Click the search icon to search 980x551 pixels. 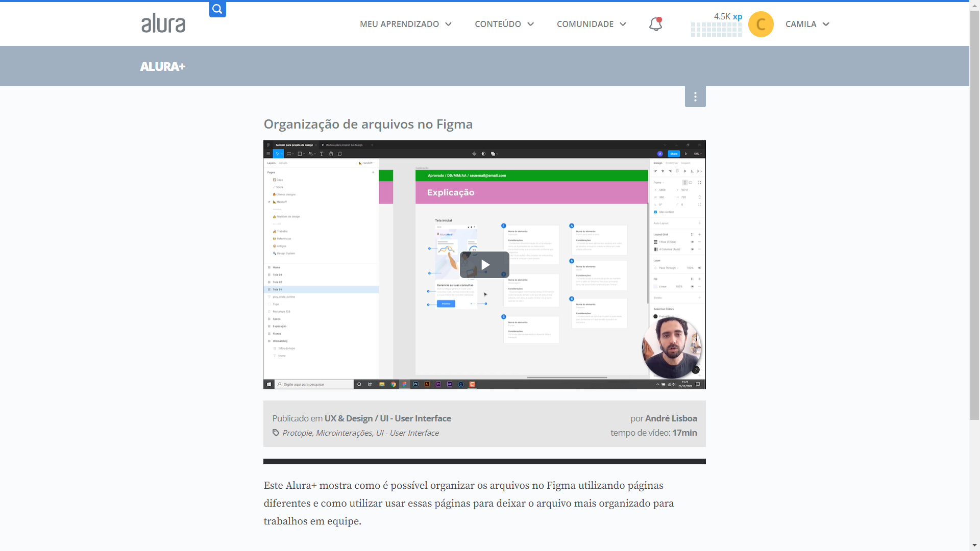point(217,8)
